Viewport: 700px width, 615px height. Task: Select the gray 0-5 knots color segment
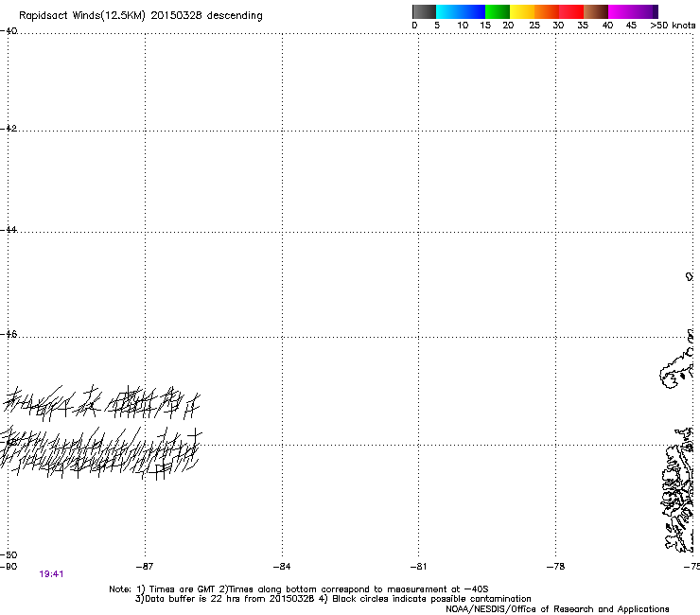424,11
